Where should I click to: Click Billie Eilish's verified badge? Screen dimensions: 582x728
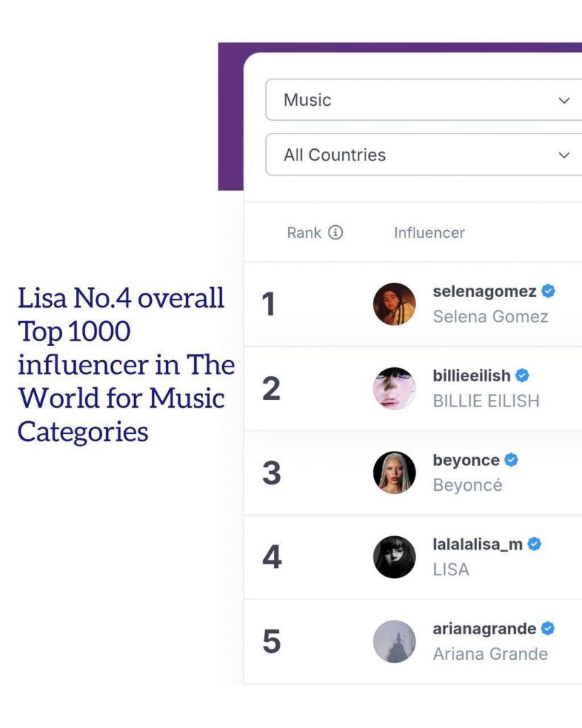pyautogui.click(x=522, y=375)
